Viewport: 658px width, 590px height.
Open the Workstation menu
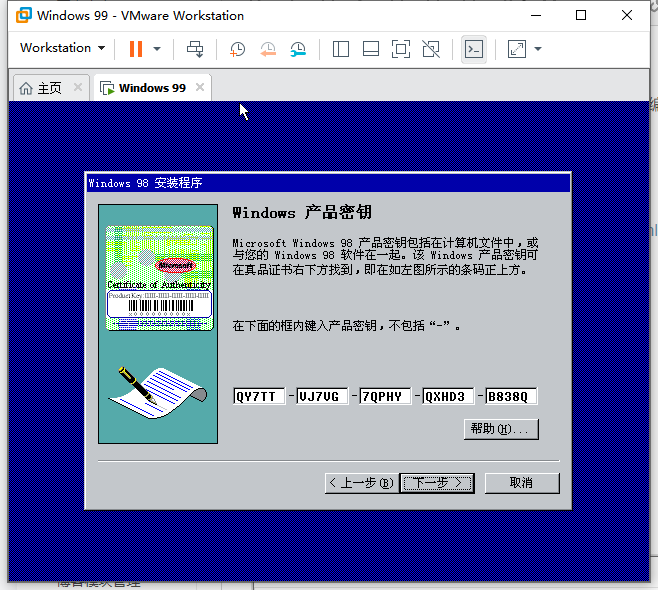tap(63, 48)
